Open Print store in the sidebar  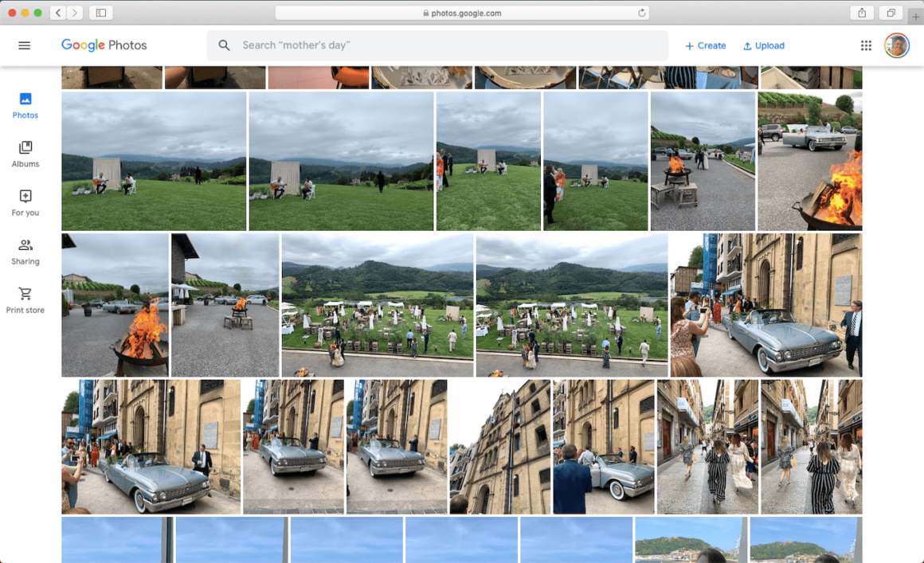pyautogui.click(x=25, y=301)
